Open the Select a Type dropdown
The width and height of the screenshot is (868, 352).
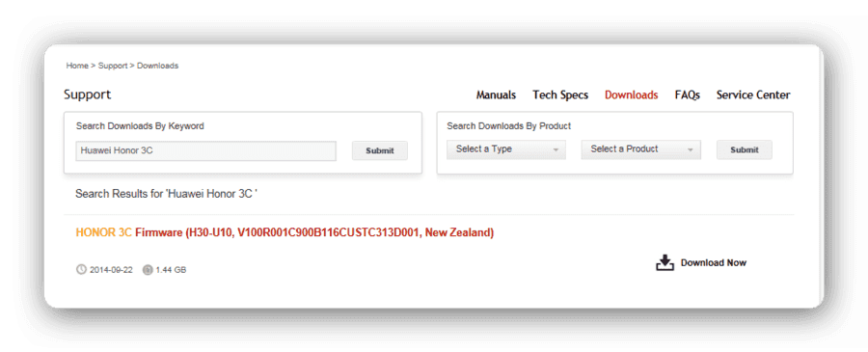[x=506, y=149]
